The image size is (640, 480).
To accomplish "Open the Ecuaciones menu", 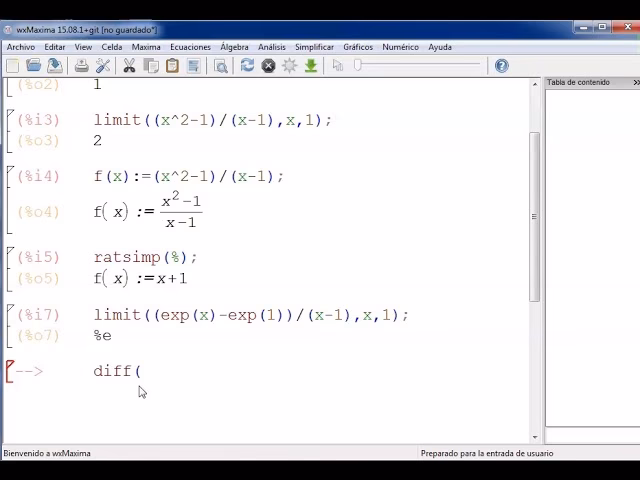I will (x=190, y=47).
